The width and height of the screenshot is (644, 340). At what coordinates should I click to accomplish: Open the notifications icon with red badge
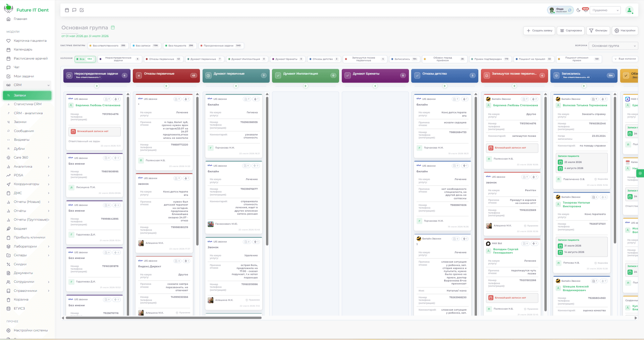[585, 10]
